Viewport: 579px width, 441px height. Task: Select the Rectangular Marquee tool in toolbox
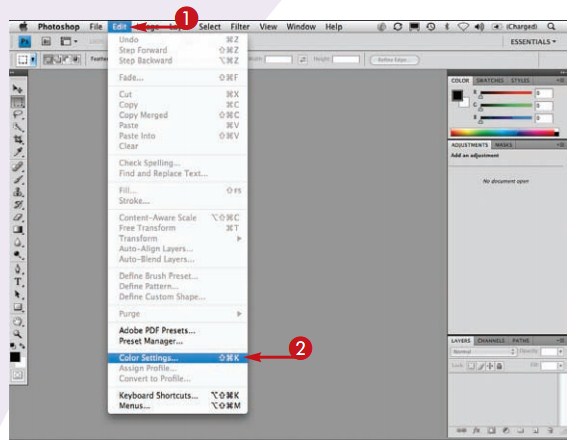(18, 102)
